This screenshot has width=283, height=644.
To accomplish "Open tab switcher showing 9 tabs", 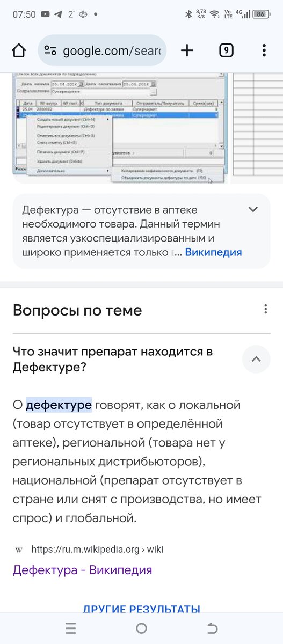I will point(226,50).
